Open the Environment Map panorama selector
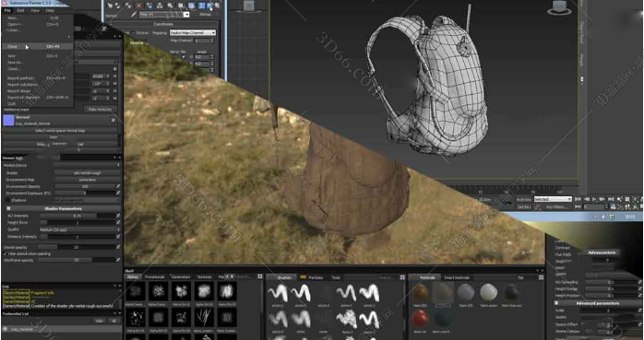Viewport: 644px width, 340px height. pos(86,180)
